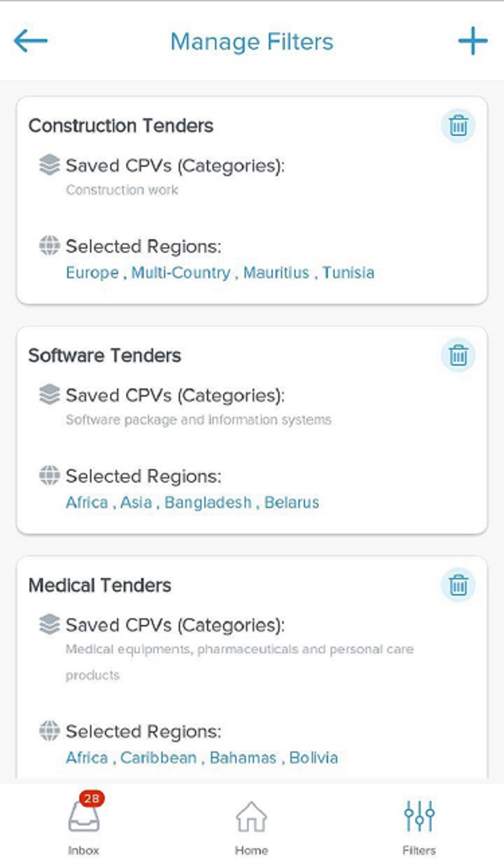Open the Software Tenders filter title

(x=105, y=356)
